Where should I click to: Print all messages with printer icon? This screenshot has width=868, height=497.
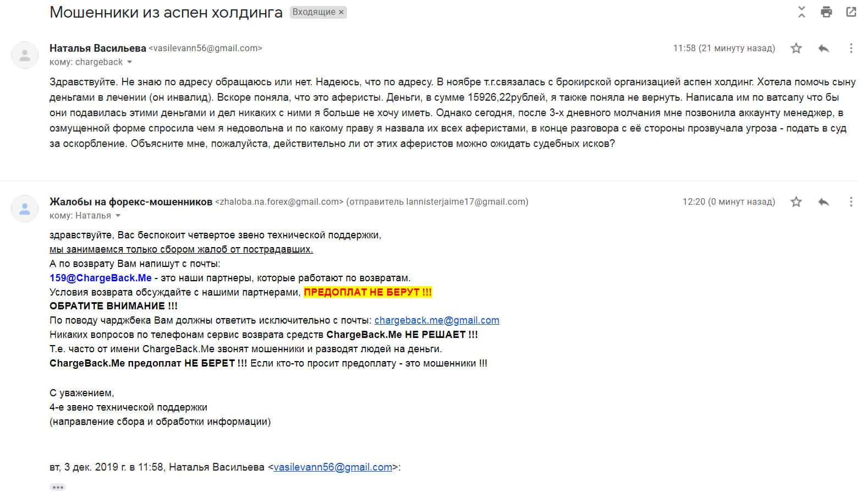click(x=826, y=12)
